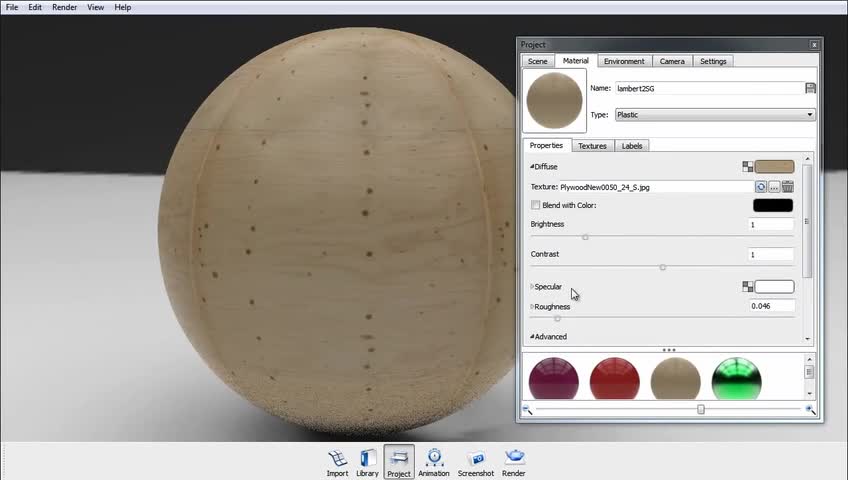Collapse the Advanced section

pos(532,336)
